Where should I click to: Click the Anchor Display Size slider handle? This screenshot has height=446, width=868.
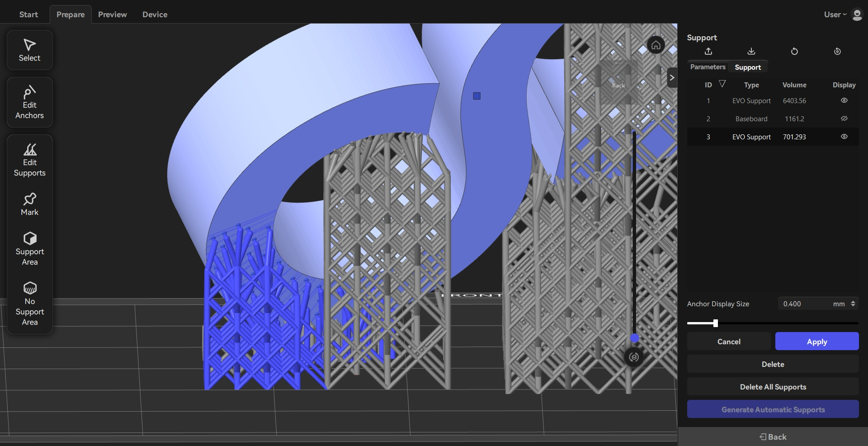click(x=715, y=323)
